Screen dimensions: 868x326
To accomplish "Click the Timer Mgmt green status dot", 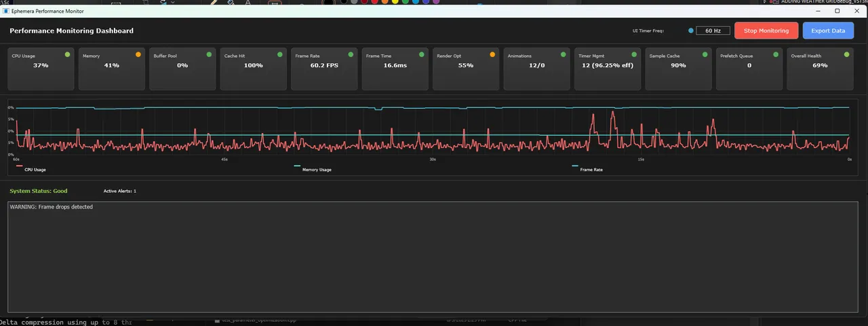I will tap(634, 54).
